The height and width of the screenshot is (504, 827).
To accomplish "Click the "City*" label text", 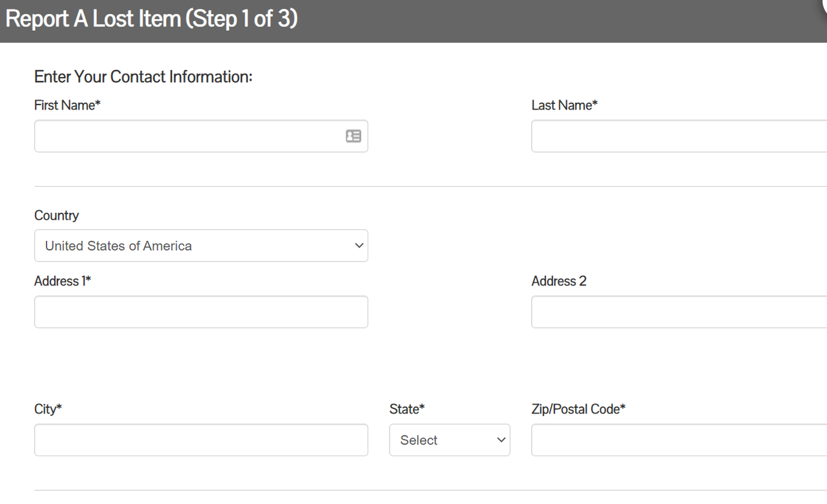I will pyautogui.click(x=48, y=409).
